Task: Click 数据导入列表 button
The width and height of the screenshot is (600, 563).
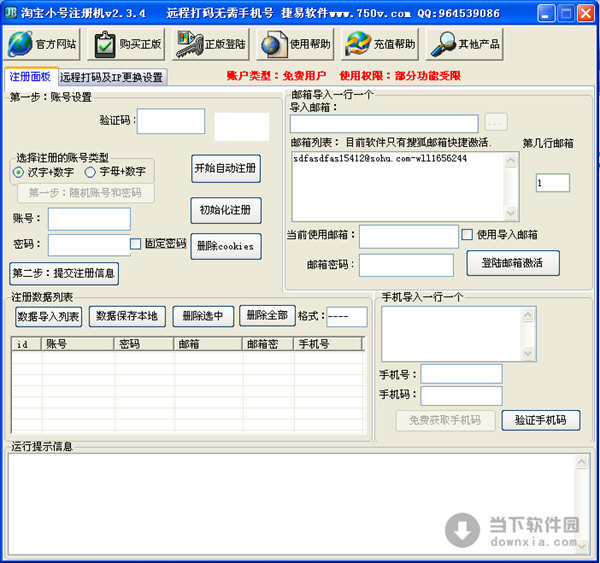Action: click(x=49, y=317)
